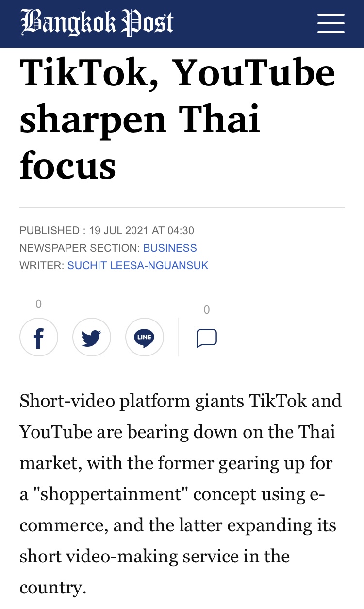Click the comment count above the speech bubble

click(x=207, y=310)
